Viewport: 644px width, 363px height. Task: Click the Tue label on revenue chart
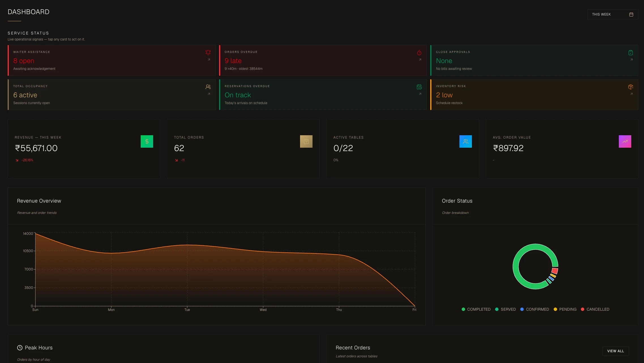point(187,310)
